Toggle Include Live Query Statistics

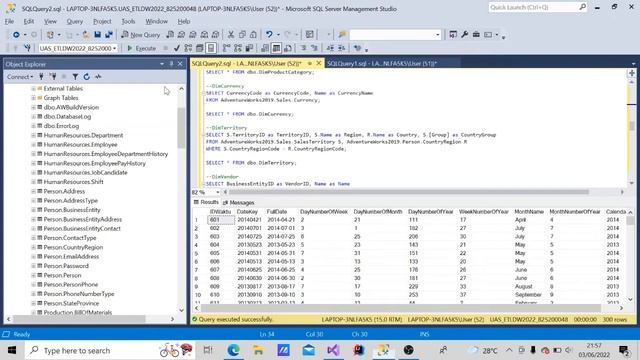(x=238, y=48)
